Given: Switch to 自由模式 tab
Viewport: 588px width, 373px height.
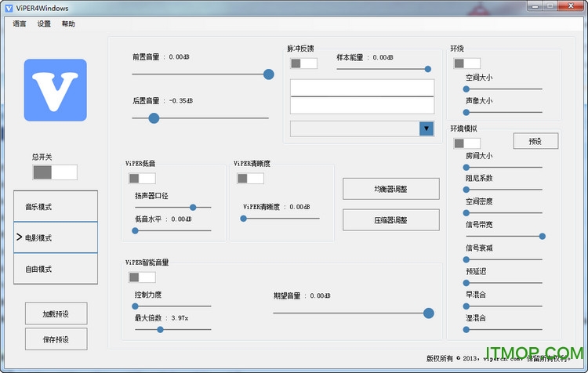Looking at the screenshot, I should (x=56, y=269).
